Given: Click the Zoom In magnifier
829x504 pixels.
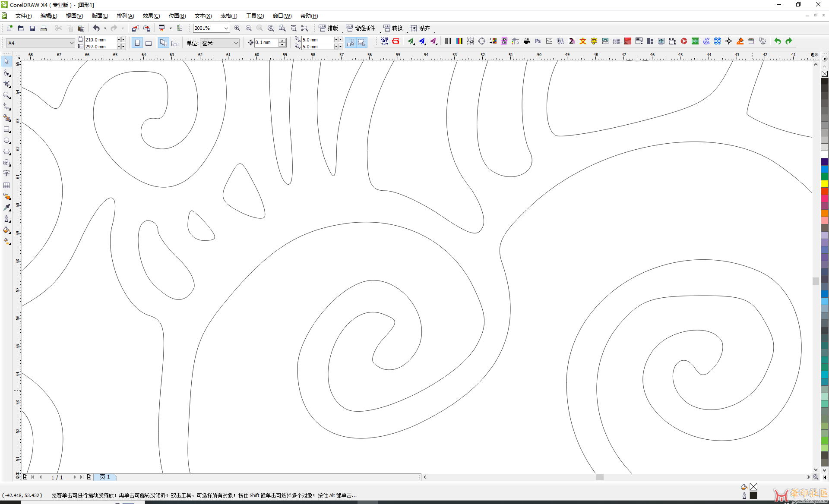Looking at the screenshot, I should coord(237,28).
